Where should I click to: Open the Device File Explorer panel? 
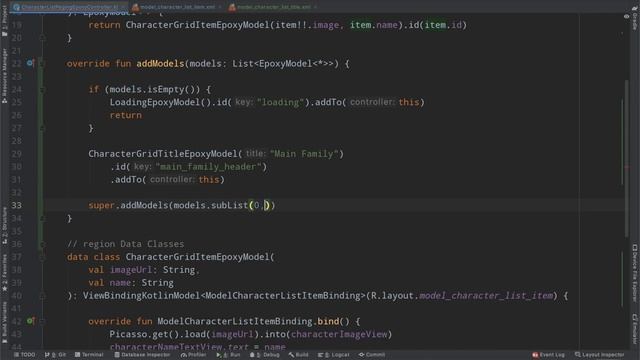pyautogui.click(x=635, y=273)
